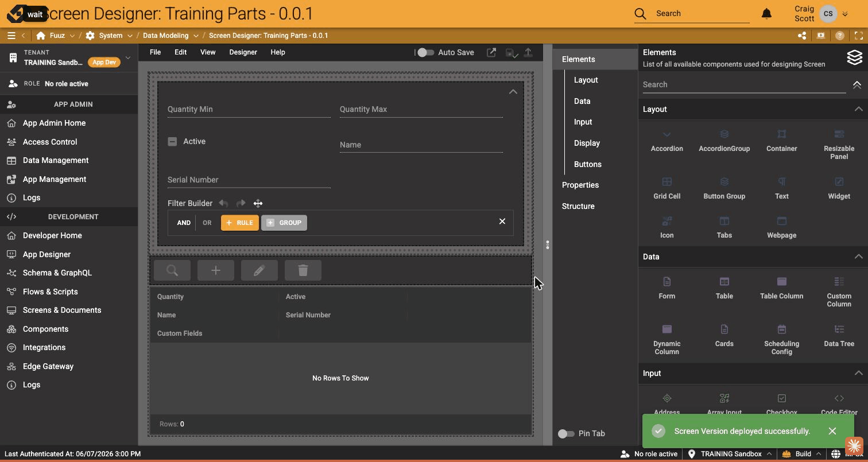This screenshot has width=868, height=462.
Task: Open Flows & Scripts in sidebar
Action: click(x=51, y=292)
